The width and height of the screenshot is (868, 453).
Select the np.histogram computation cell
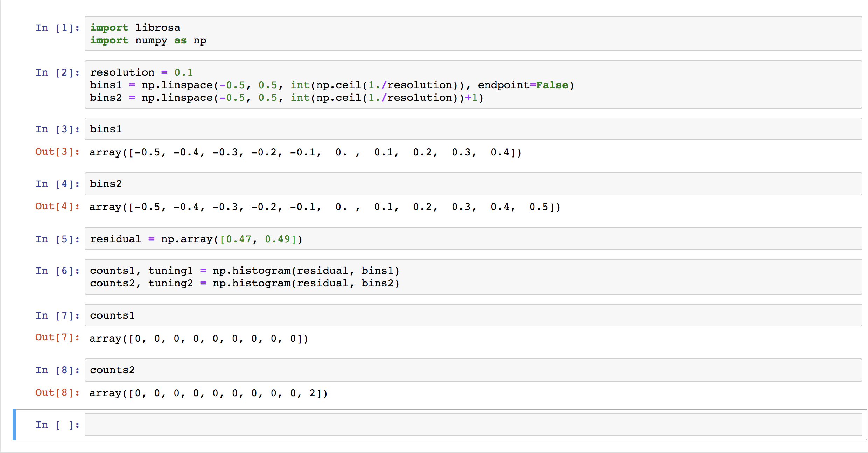point(245,277)
